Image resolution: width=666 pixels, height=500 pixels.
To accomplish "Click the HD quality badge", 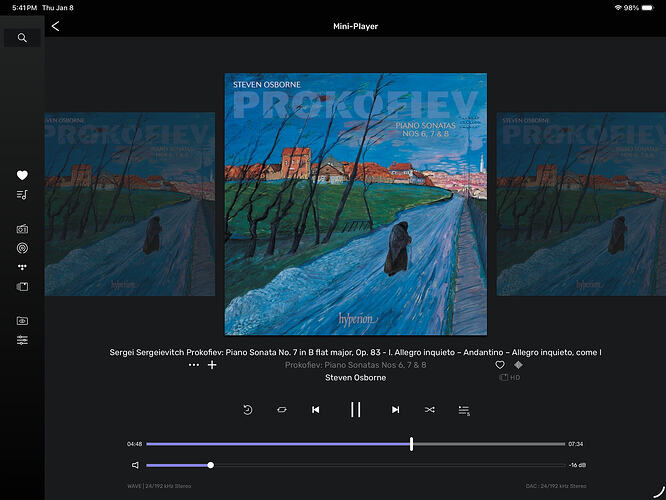I will [x=510, y=377].
